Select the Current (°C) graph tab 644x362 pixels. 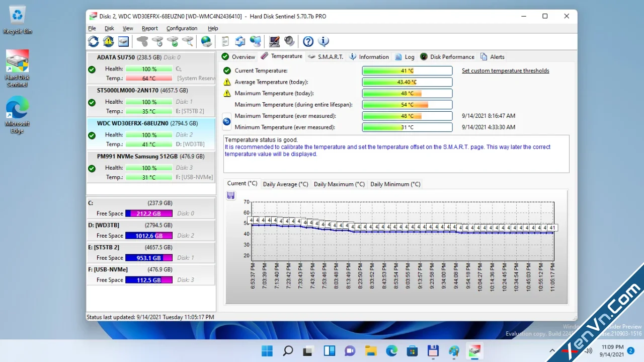pyautogui.click(x=242, y=184)
